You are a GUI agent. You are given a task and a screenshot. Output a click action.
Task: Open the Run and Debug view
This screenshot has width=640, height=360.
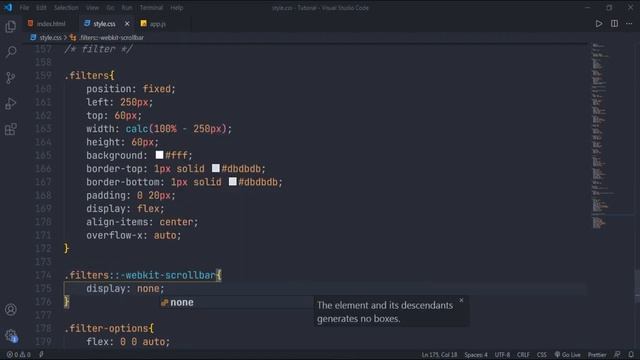tap(11, 103)
